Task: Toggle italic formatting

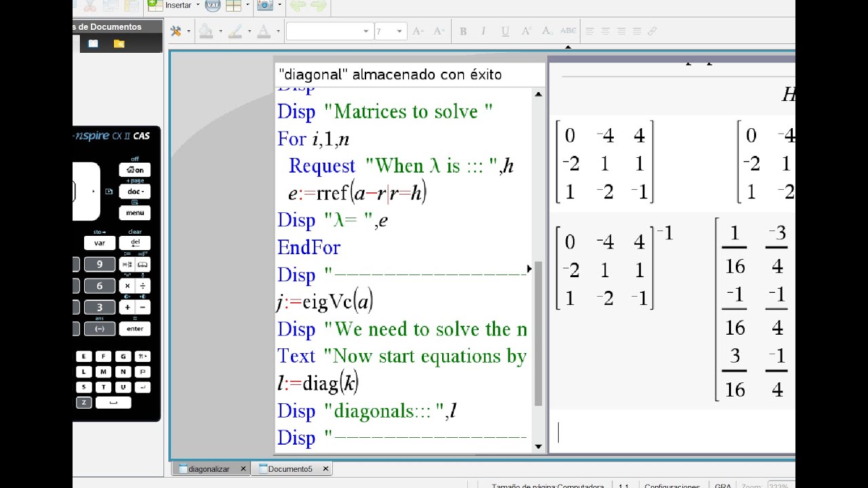Action: point(484,31)
